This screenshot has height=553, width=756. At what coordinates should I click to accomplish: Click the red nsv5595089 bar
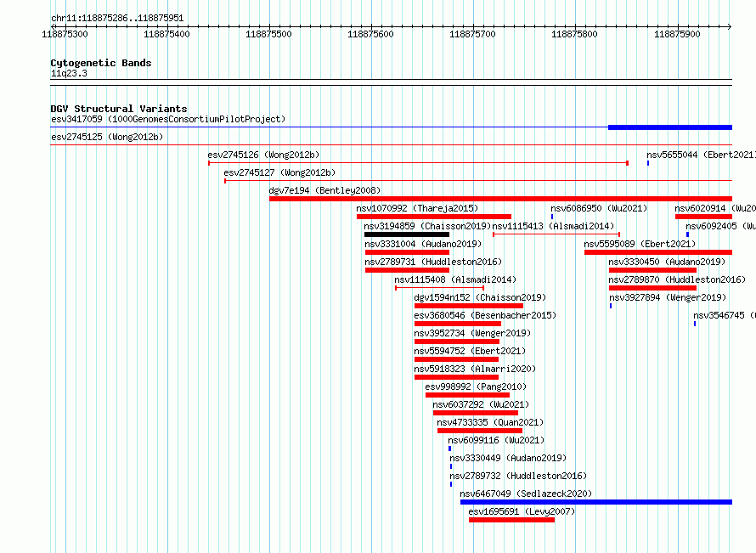pos(658,252)
